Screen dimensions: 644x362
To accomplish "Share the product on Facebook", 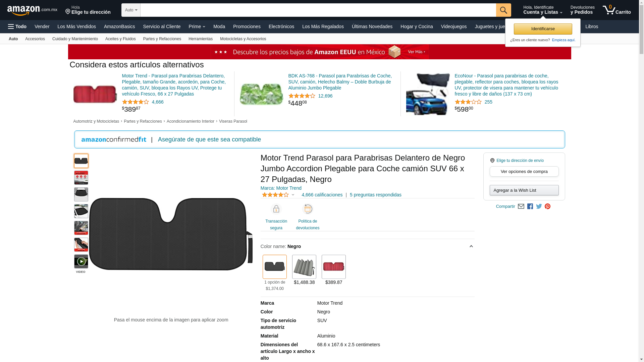I will coord(530,206).
